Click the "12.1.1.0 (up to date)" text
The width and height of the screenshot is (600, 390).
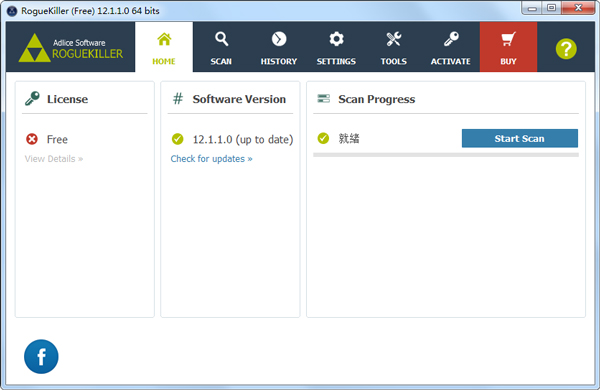click(x=243, y=139)
